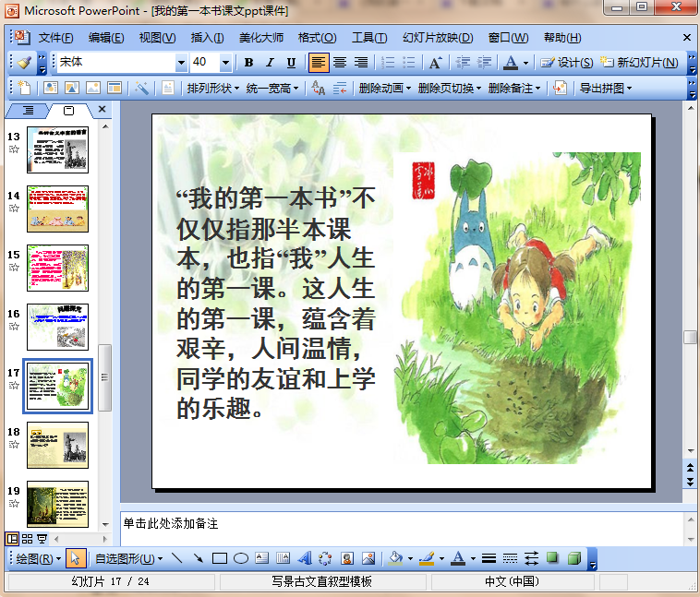Screen dimensions: 700x597
Task: Select slide 13 thumbnail
Action: point(57,149)
